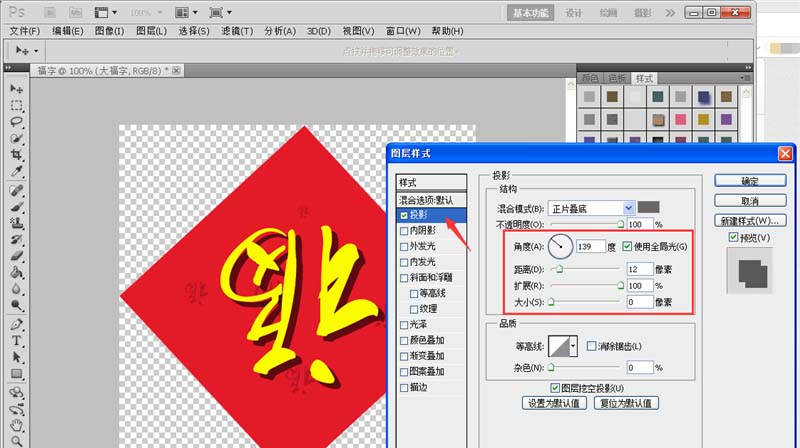
Task: Click the 距离 distance slider handle
Action: 559,269
